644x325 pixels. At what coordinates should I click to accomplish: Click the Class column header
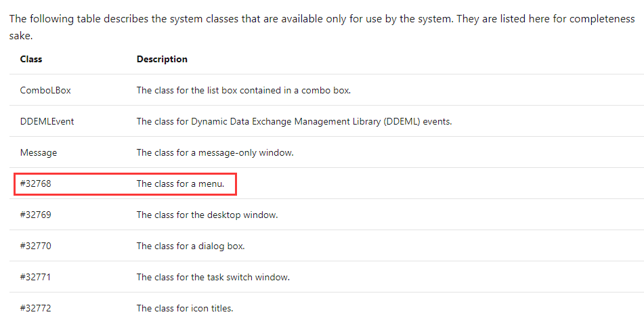31,59
